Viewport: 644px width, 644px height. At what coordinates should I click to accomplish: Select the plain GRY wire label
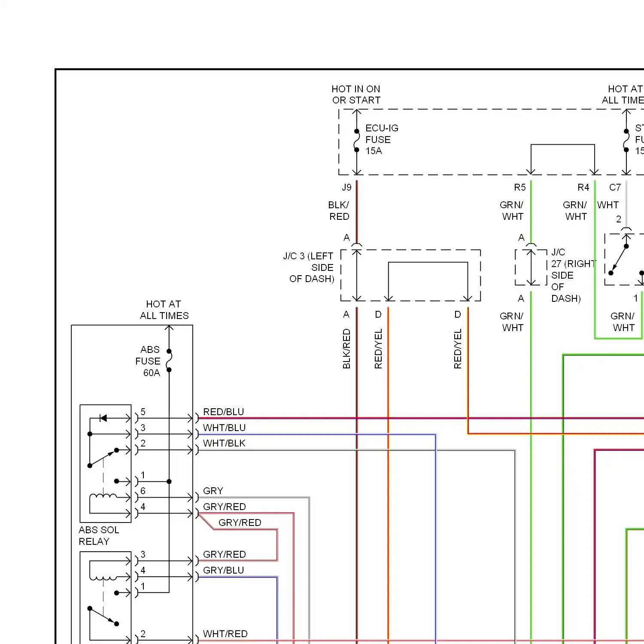coord(213,491)
